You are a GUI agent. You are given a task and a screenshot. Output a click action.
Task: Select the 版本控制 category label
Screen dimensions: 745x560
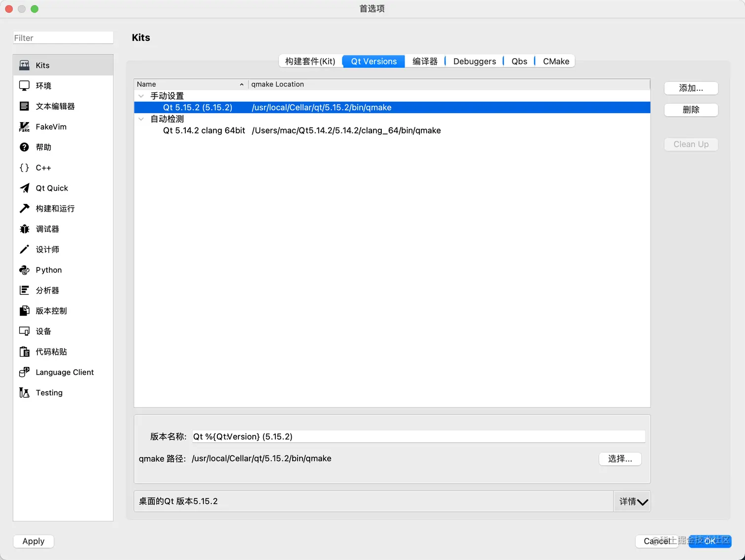coord(51,311)
